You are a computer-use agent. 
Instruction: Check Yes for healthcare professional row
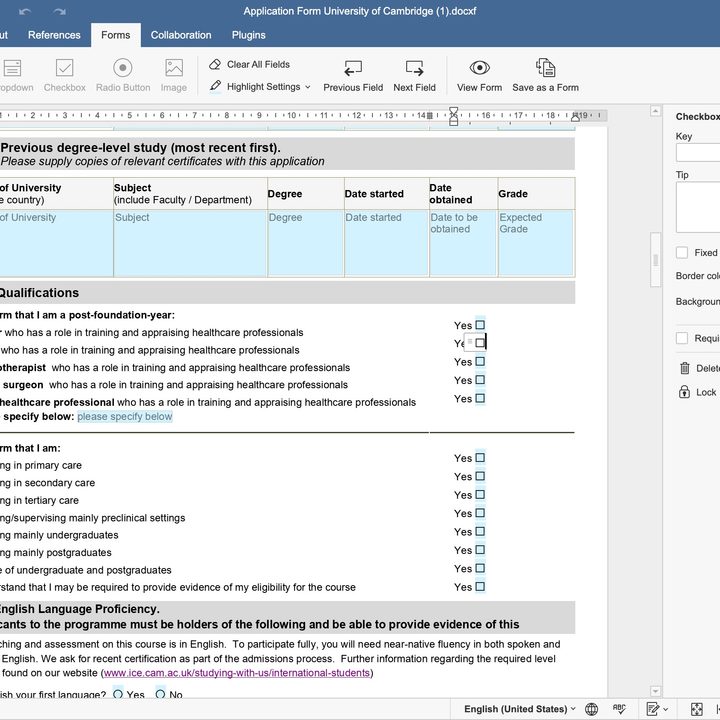click(480, 398)
